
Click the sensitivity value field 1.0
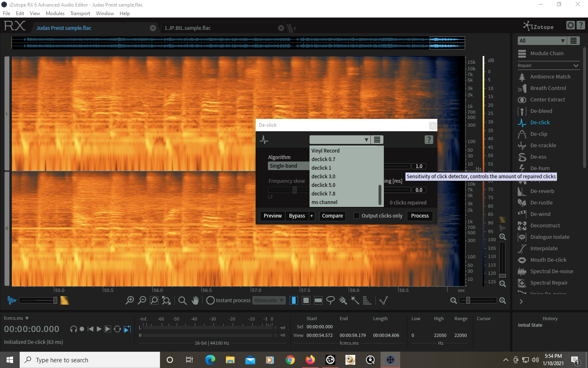coord(419,166)
